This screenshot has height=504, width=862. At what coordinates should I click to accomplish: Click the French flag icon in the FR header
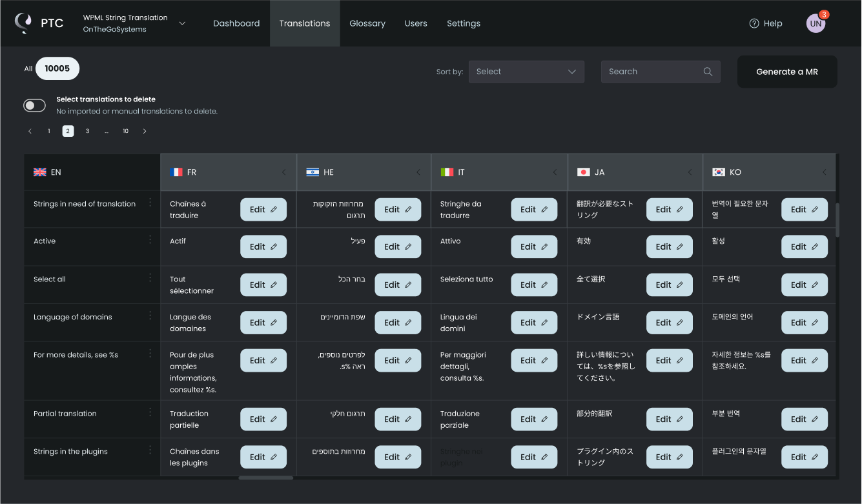click(176, 172)
